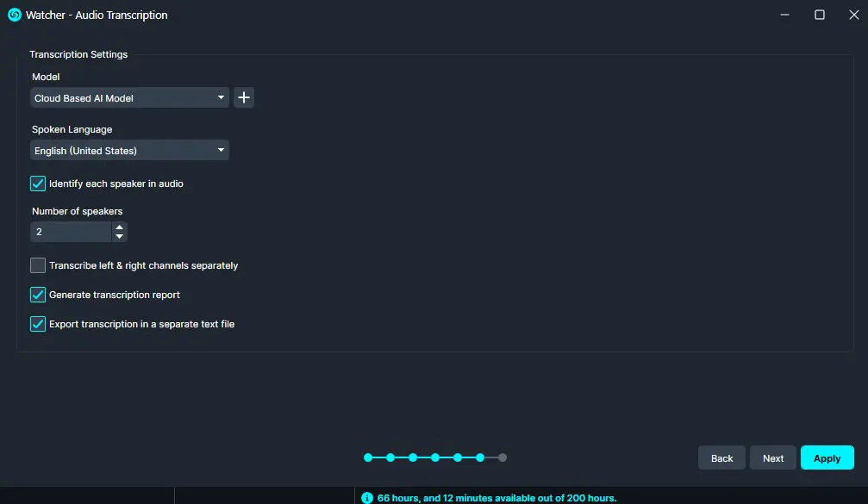Screen dimensions: 868x504
Task: Click the info icon in status bar
Action: (367, 498)
